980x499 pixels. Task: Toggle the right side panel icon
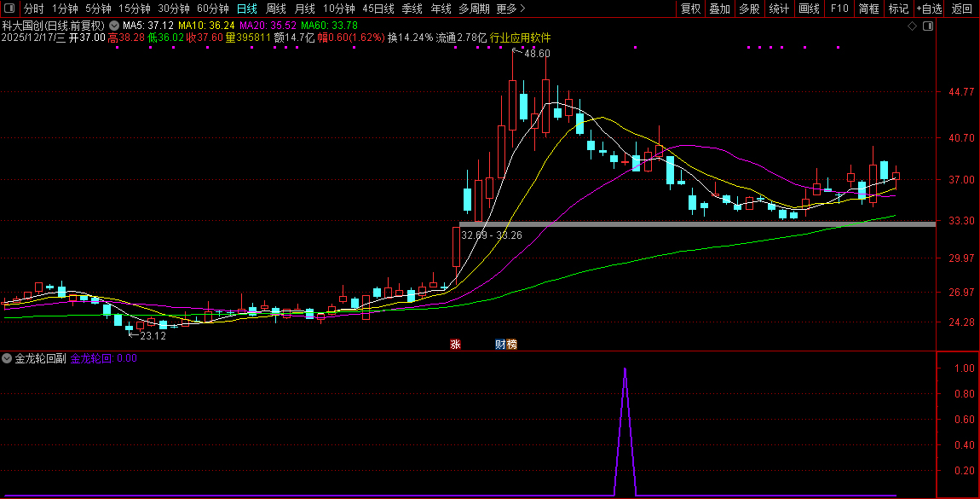pos(927,26)
